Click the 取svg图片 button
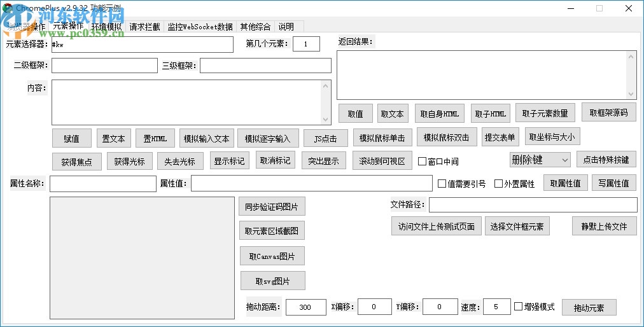 (273, 281)
